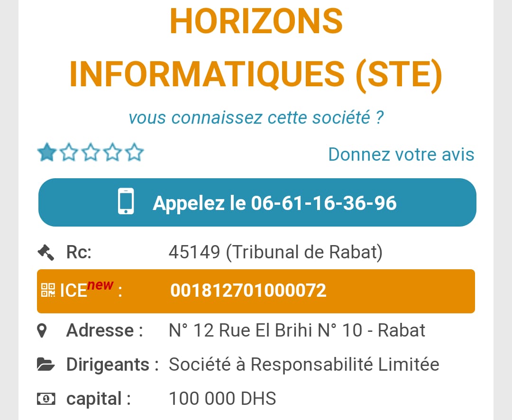The image size is (512, 420).
Task: Select the third rating star
Action: [x=91, y=153]
